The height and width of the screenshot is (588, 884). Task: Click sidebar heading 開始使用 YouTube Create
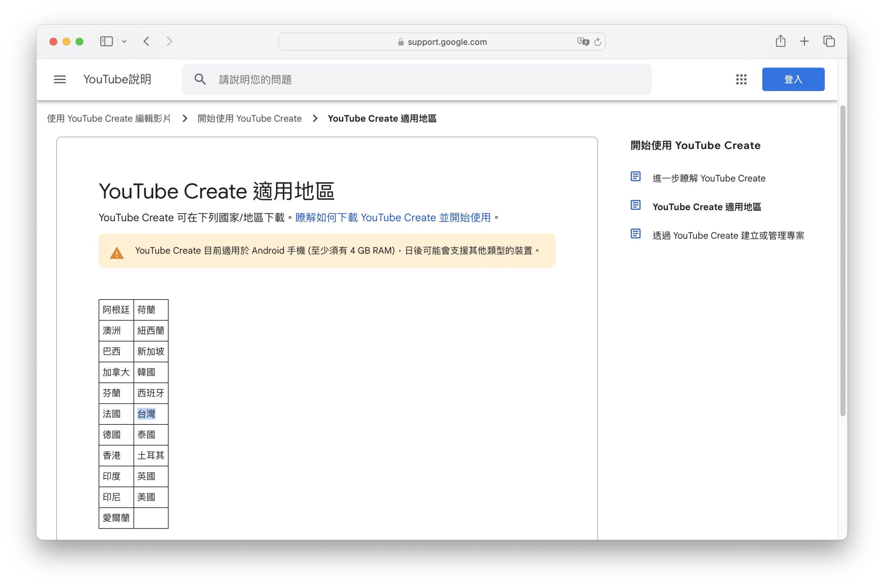pyautogui.click(x=695, y=146)
